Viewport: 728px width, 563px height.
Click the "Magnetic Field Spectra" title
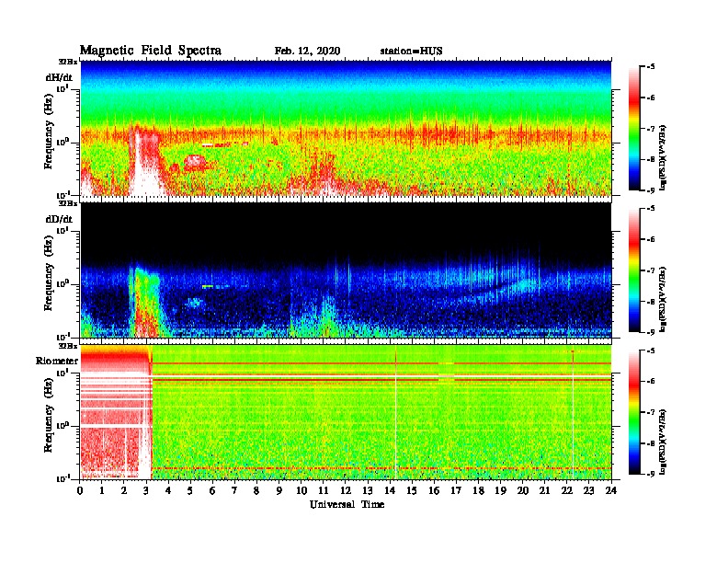click(x=151, y=51)
